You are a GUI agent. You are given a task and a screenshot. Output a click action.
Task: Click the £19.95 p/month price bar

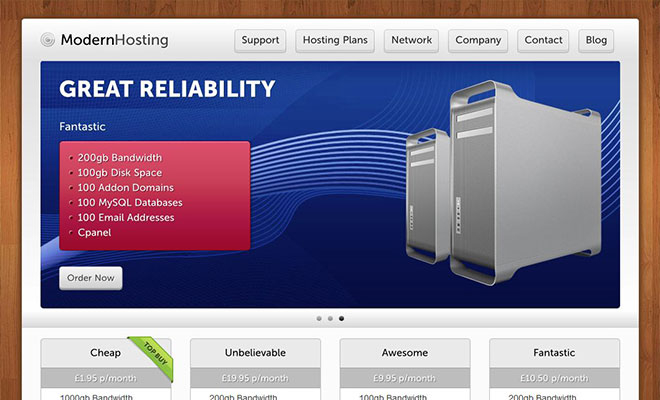[255, 378]
